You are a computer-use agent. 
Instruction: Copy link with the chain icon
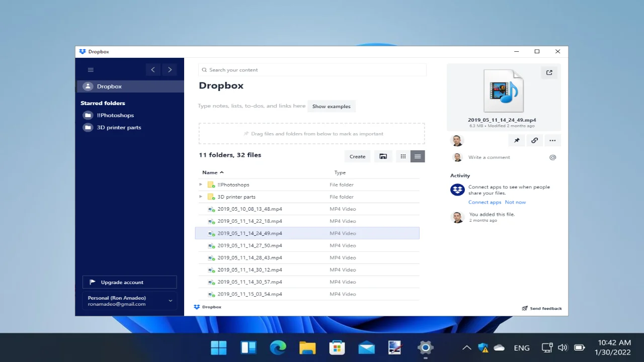point(534,141)
